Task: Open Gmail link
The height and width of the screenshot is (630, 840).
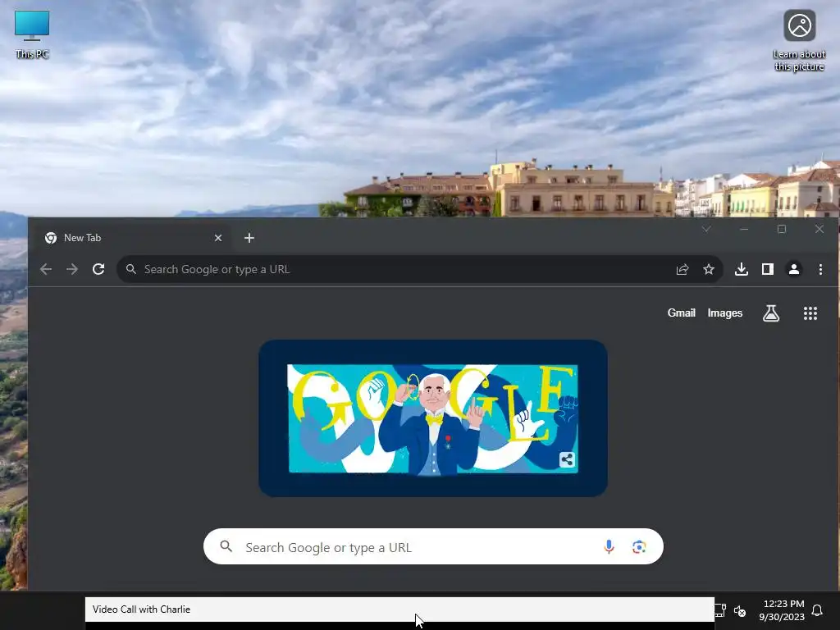Action: coord(681,313)
